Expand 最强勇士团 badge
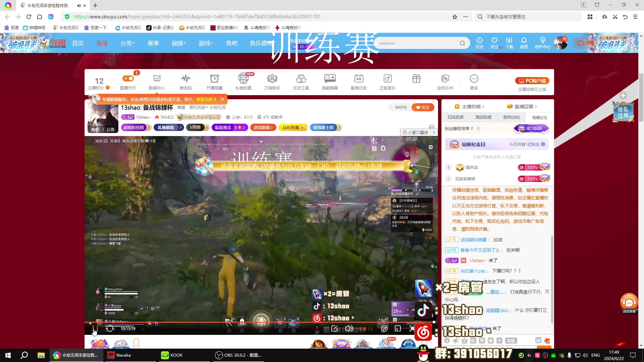Viewport: 644px width, 362px height. coord(325,127)
